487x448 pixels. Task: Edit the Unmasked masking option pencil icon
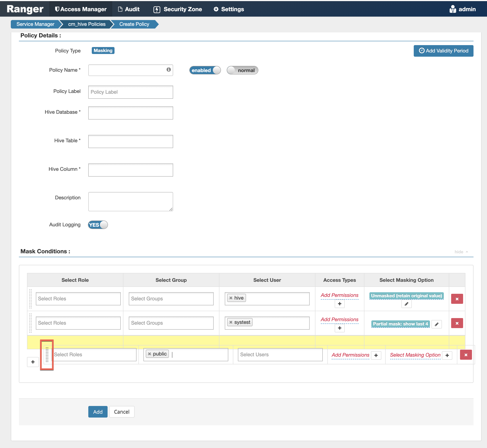pyautogui.click(x=406, y=304)
